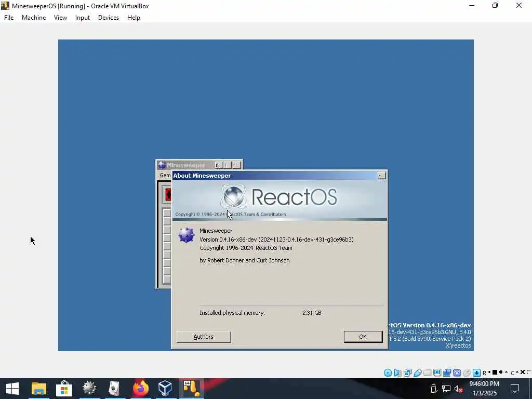Screen dimensions: 532x399
Task: Minimize the background Minesweeper window
Action: tap(218, 165)
